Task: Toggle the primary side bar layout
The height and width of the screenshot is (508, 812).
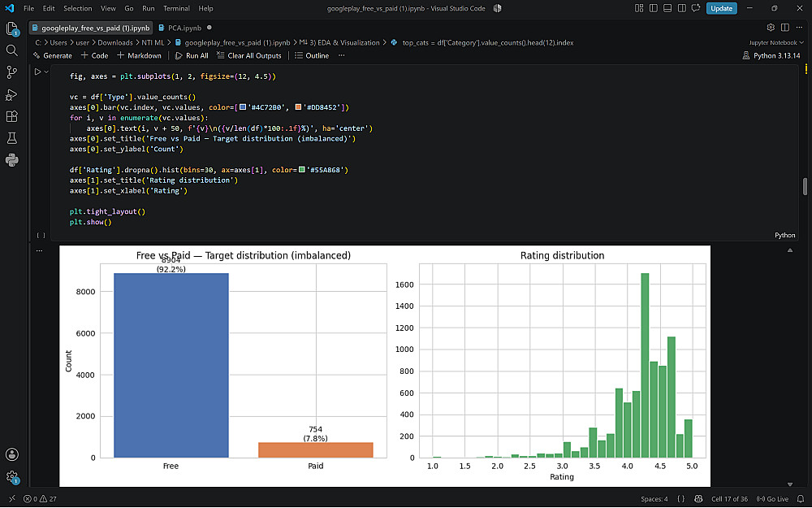Action: click(x=654, y=8)
